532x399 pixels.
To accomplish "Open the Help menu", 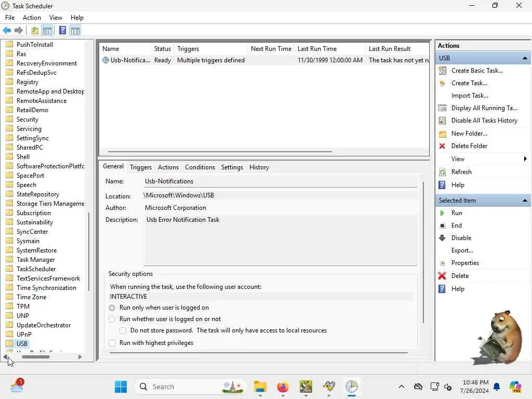I will (77, 18).
